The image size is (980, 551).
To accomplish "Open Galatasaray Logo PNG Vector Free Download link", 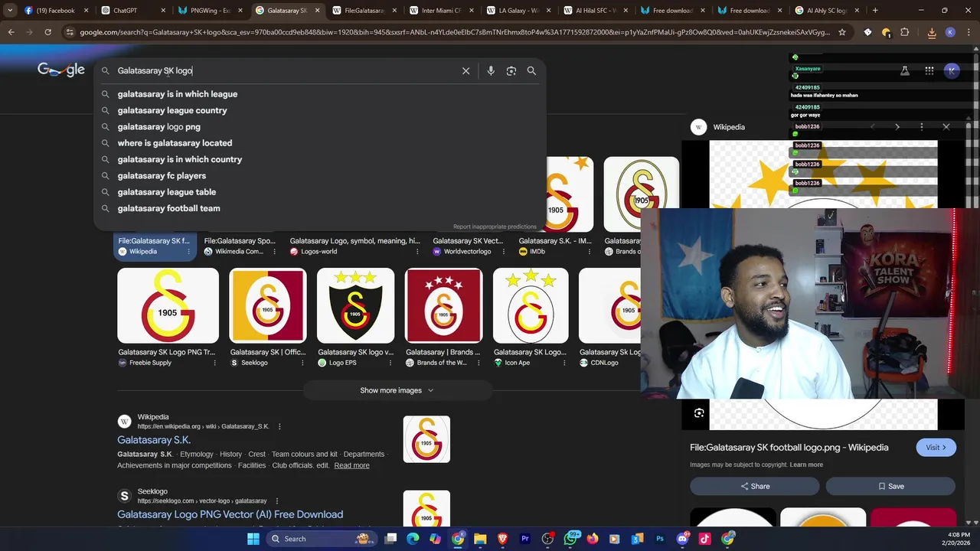I will click(230, 514).
